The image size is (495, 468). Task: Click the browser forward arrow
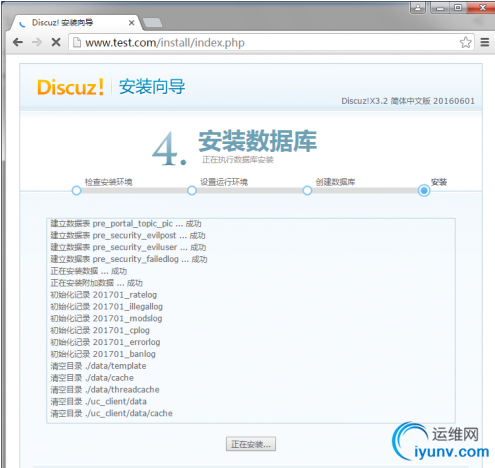[37, 42]
